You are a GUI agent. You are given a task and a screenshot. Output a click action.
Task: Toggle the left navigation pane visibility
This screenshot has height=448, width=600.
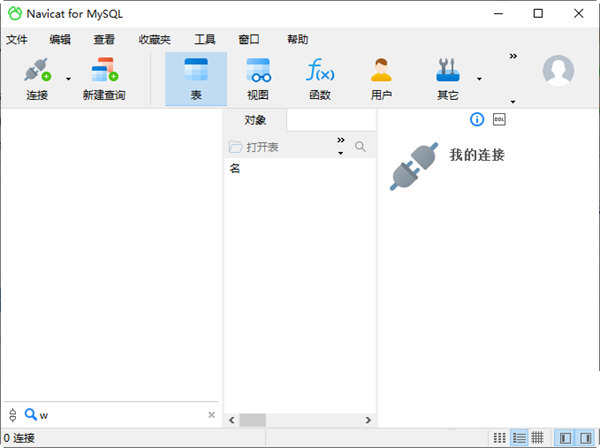(x=566, y=438)
